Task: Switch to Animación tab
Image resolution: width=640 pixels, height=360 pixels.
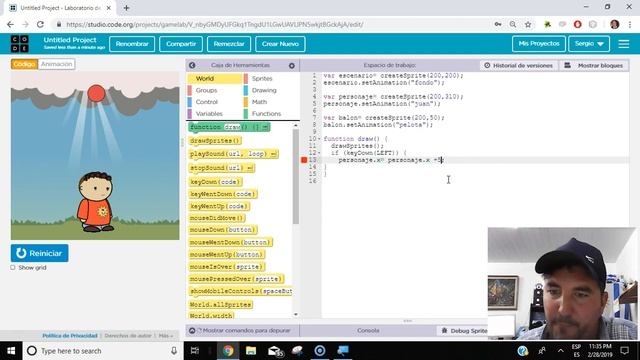Action: 56,64
